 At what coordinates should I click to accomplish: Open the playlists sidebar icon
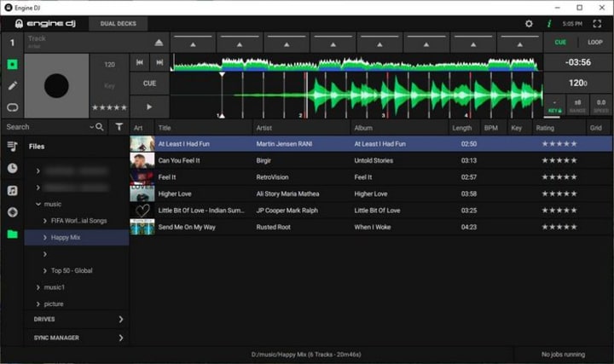click(12, 147)
